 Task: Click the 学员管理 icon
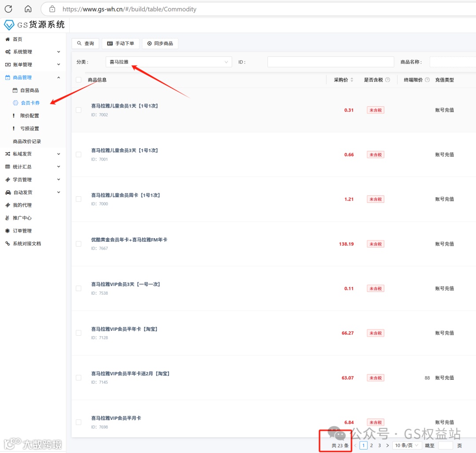pyautogui.click(x=7, y=180)
